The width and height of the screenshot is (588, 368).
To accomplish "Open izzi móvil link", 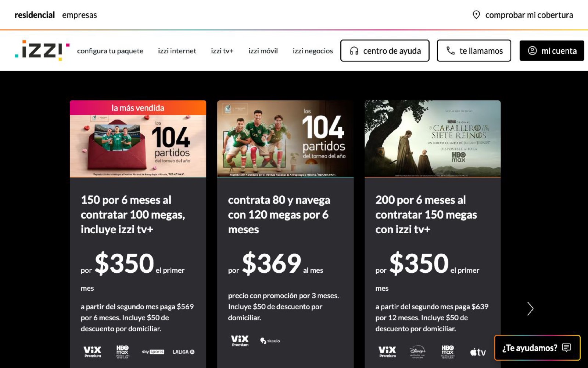I will [x=263, y=51].
